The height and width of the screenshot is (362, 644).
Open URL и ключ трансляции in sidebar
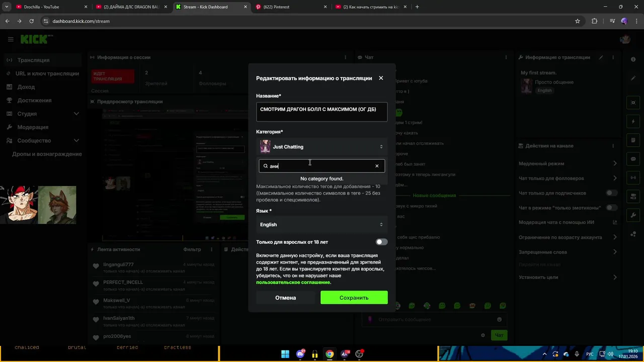[x=43, y=73]
